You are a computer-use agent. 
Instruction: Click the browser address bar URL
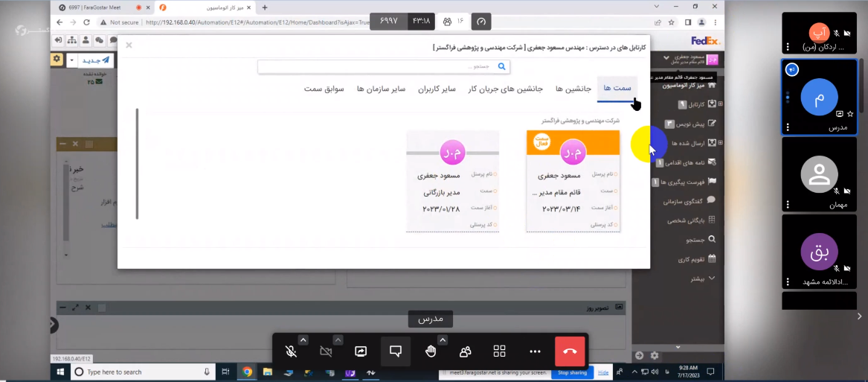[257, 22]
